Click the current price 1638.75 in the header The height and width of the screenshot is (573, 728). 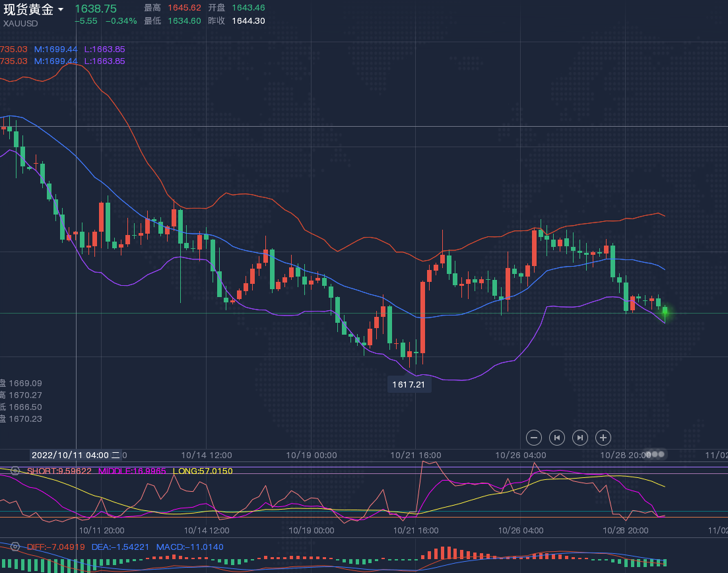[96, 9]
